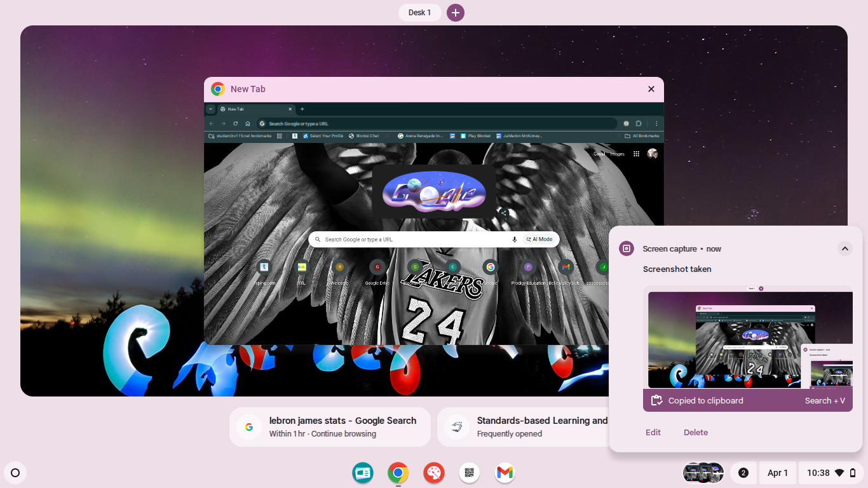Close the New Tab overview window

point(651,89)
